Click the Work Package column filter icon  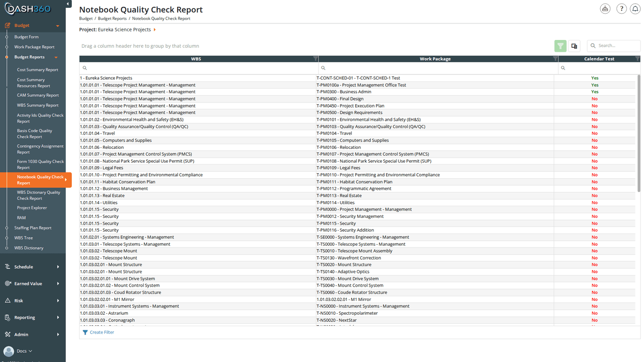point(555,59)
